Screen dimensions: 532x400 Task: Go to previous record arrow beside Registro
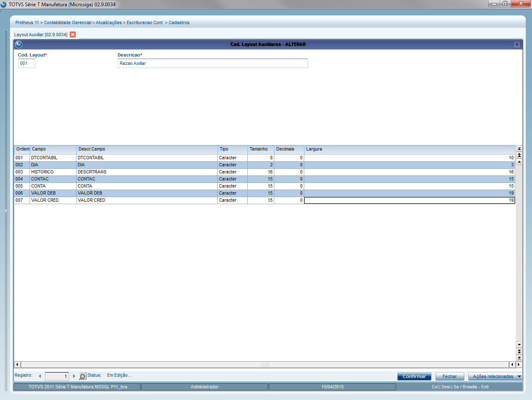[x=40, y=376]
